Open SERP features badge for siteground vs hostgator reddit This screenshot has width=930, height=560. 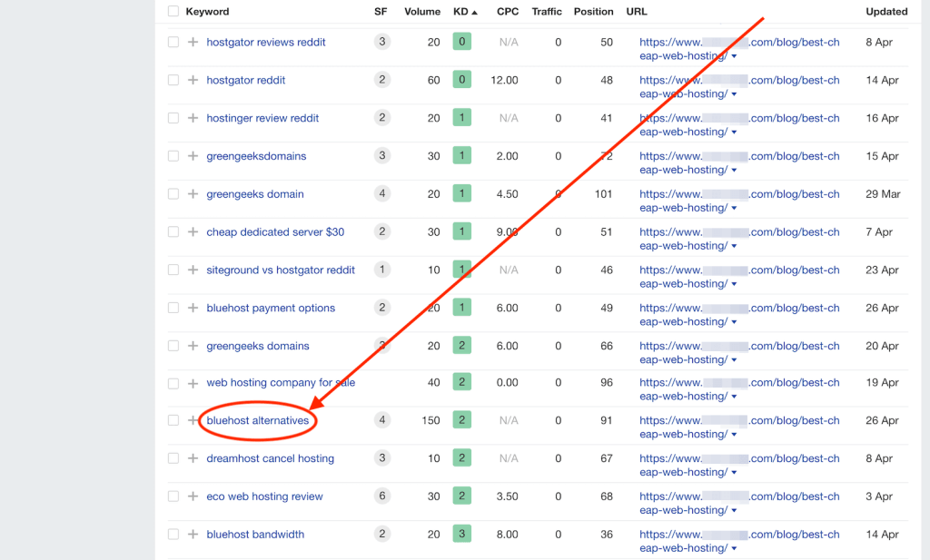pos(382,270)
